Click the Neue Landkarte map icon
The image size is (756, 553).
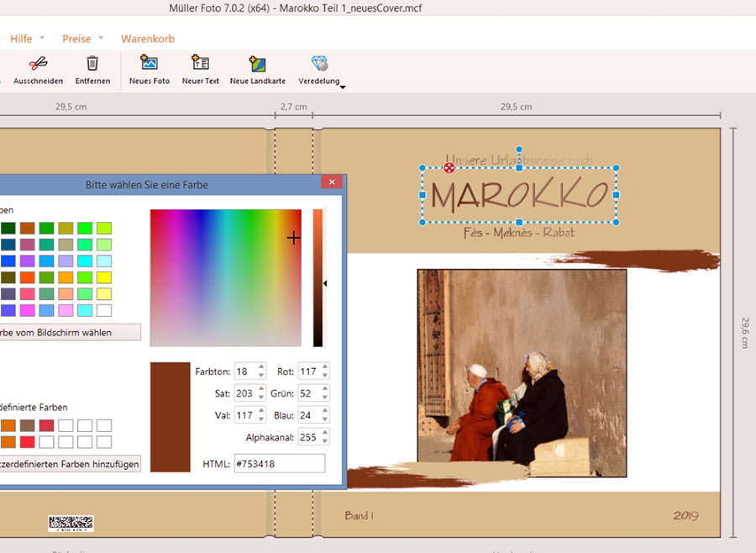(x=258, y=64)
